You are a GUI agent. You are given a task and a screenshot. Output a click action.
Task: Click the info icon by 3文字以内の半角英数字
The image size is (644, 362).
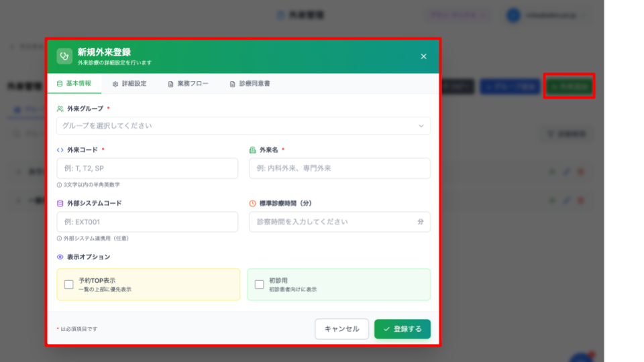click(x=59, y=185)
